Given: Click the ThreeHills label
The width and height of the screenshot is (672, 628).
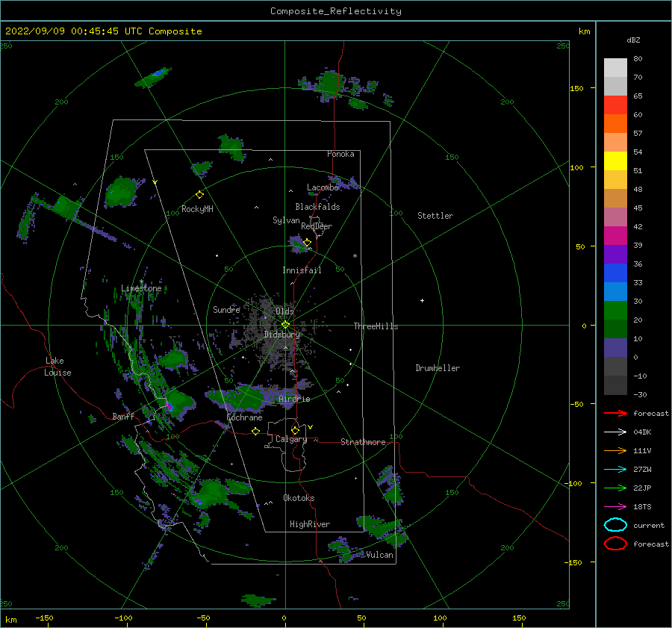Looking at the screenshot, I should 376,326.
